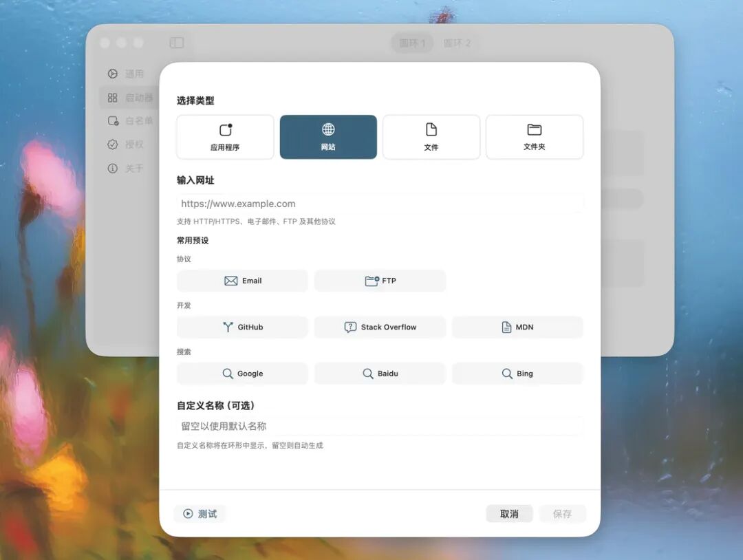The image size is (743, 560).
Task: Click the "输入网址" heading
Action: coord(195,180)
